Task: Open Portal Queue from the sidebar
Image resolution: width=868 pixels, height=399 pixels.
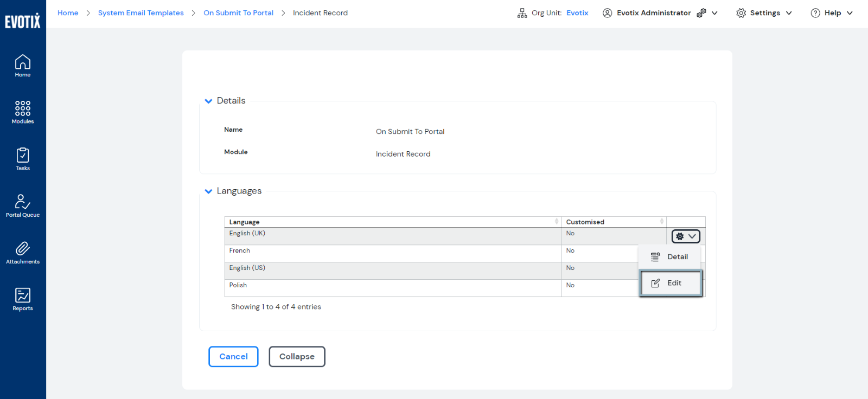Action: (23, 206)
